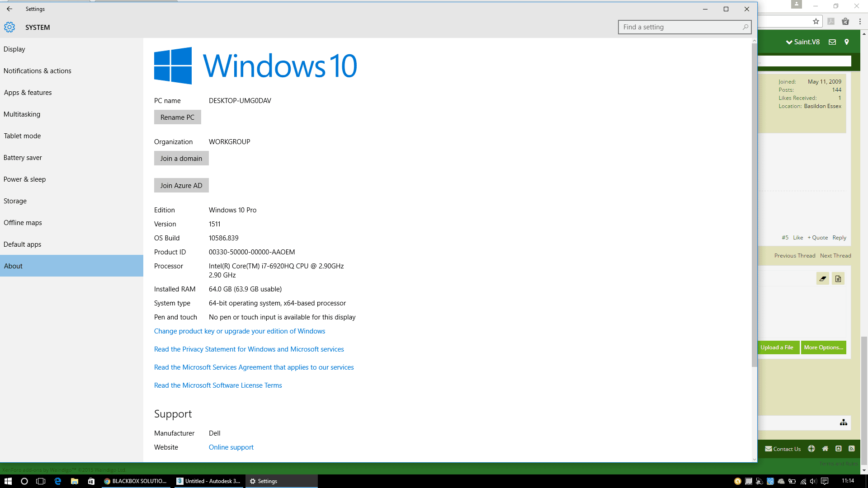This screenshot has width=868, height=488.
Task: Click More Options... button in forum
Action: (824, 347)
